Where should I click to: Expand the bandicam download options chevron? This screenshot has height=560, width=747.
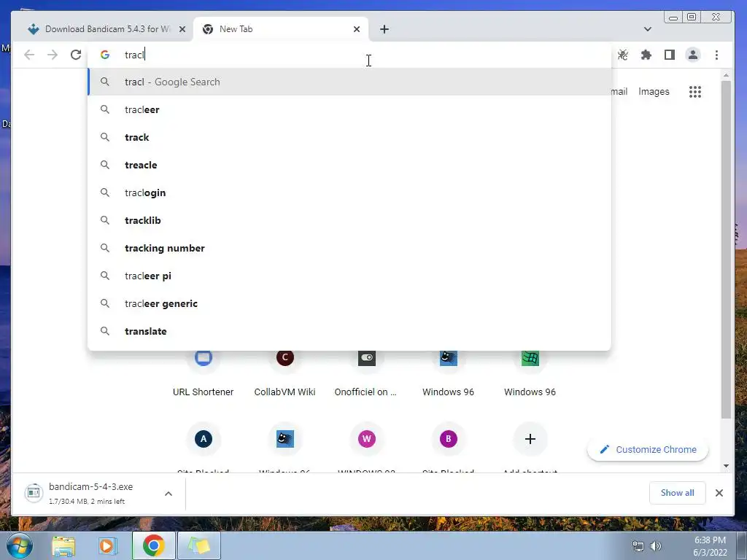pyautogui.click(x=169, y=494)
